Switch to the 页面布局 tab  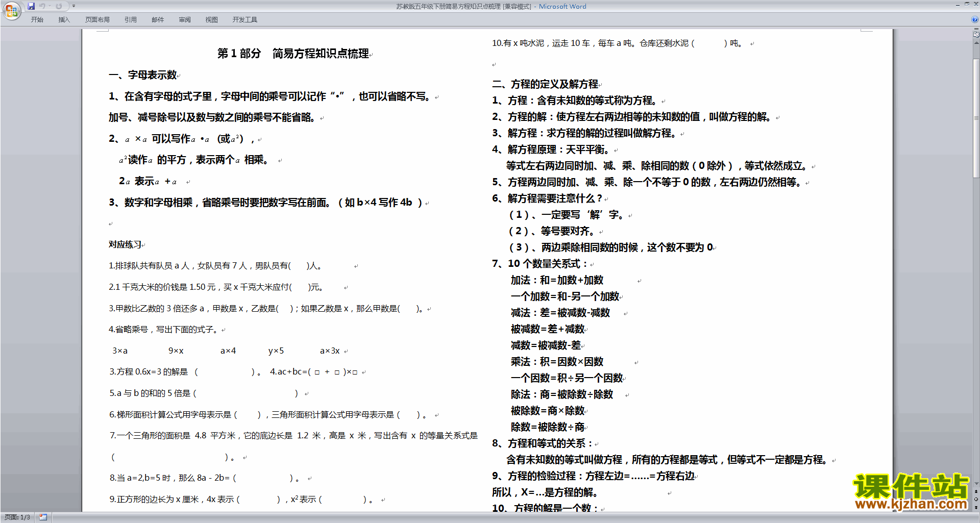coord(97,20)
